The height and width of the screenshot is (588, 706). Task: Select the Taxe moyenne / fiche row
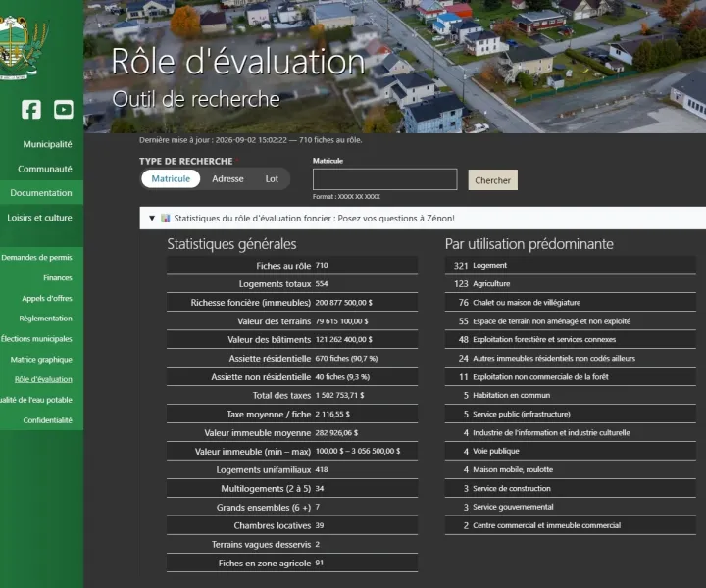[x=292, y=415]
